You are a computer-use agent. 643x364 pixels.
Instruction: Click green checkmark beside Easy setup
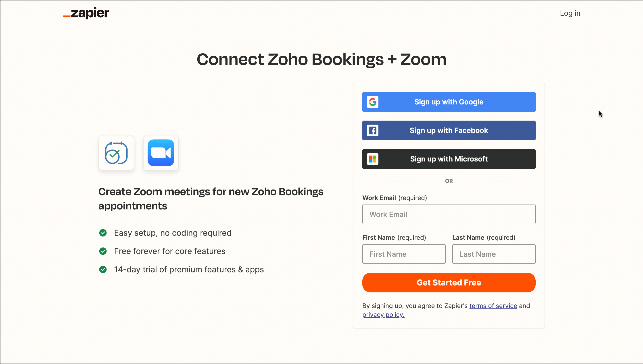[103, 233]
